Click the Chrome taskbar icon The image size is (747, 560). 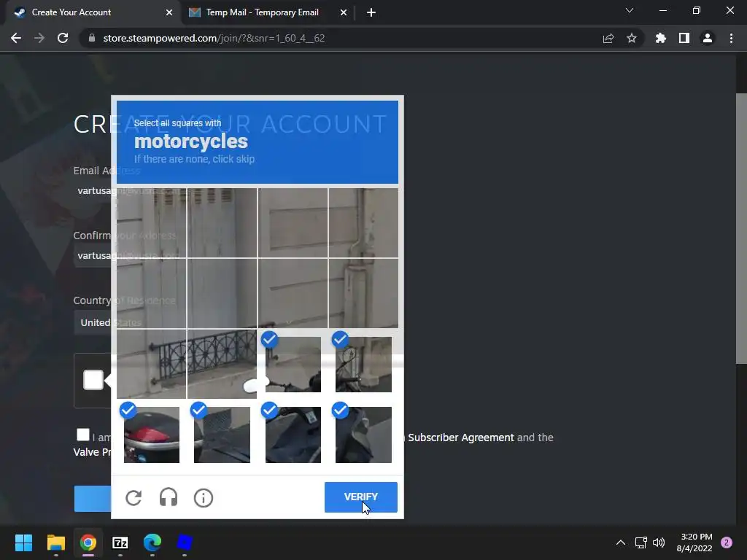click(88, 542)
